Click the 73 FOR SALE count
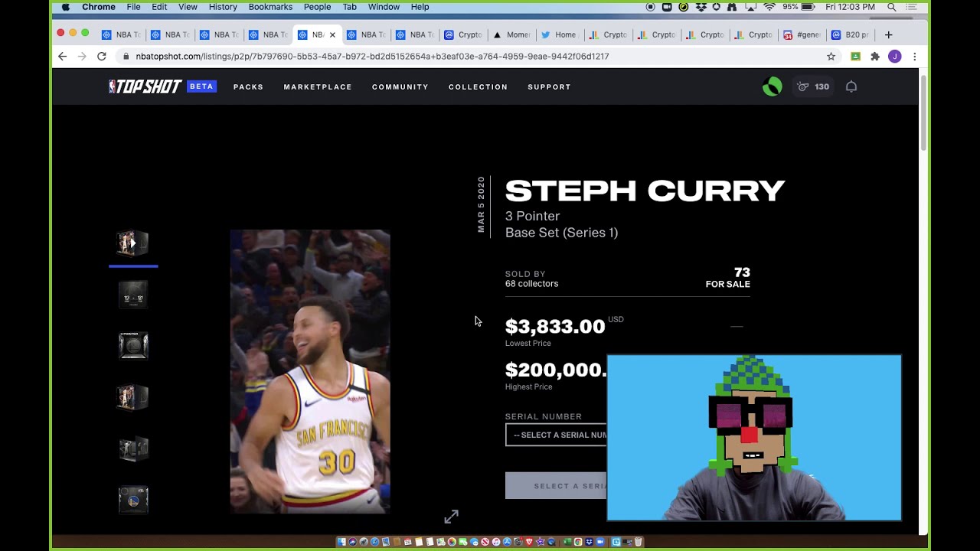This screenshot has width=980, height=551. coord(727,278)
